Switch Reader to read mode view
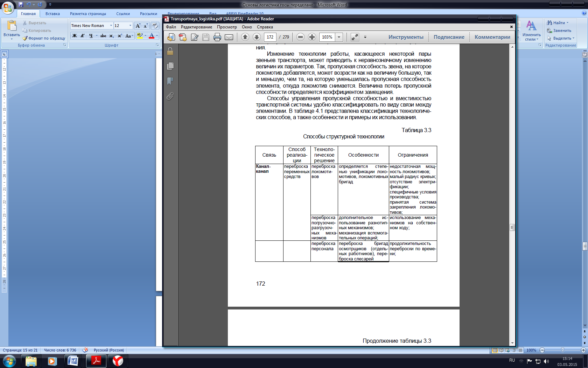This screenshot has width=588, height=368. pos(355,37)
